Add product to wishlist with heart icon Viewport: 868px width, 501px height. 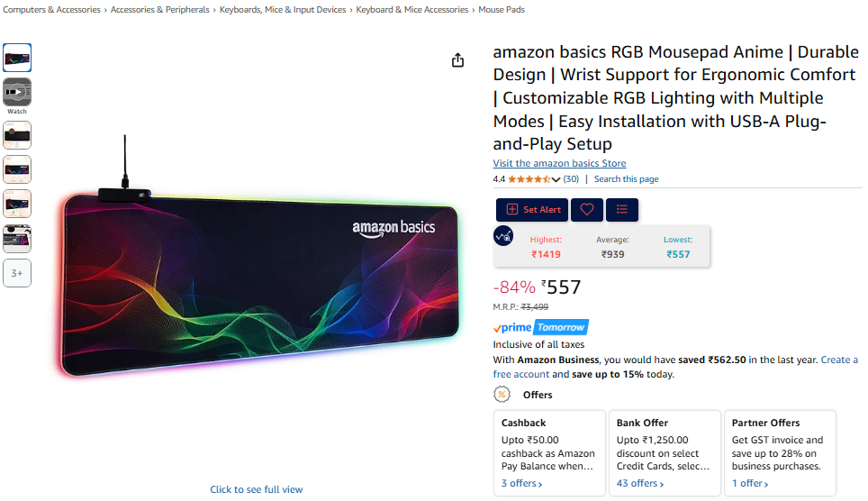coord(587,209)
